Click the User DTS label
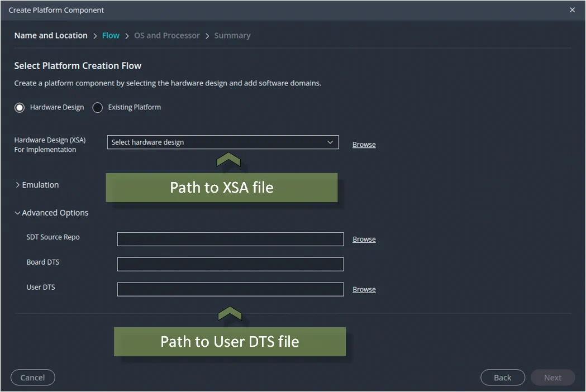The height and width of the screenshot is (392, 586). pyautogui.click(x=41, y=288)
